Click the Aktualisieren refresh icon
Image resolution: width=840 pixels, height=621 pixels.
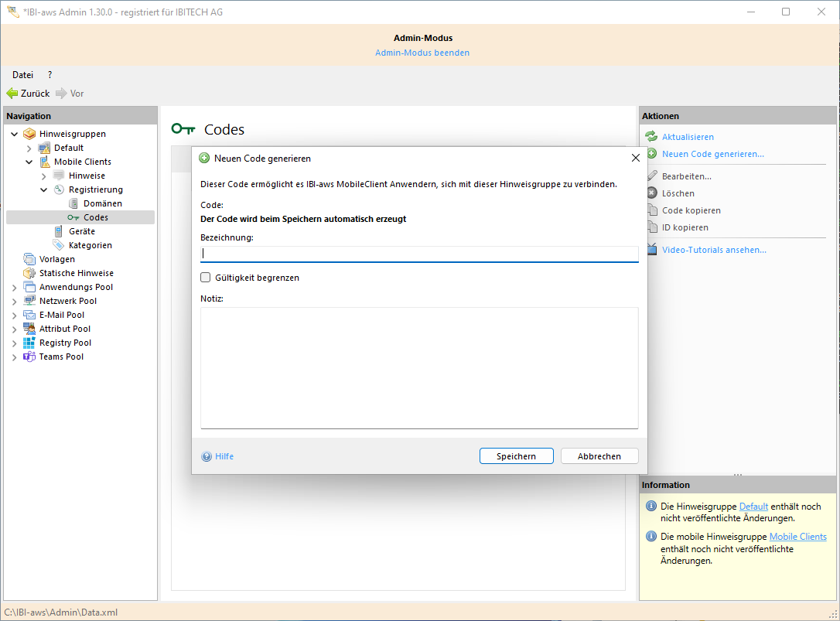[x=651, y=137]
